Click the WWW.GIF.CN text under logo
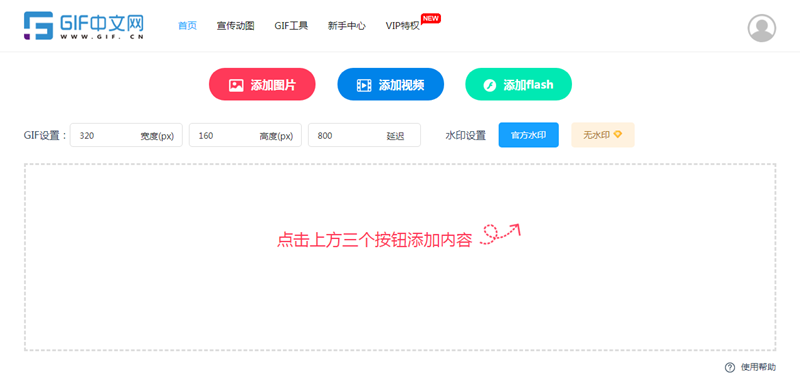The width and height of the screenshot is (800, 383). click(102, 37)
